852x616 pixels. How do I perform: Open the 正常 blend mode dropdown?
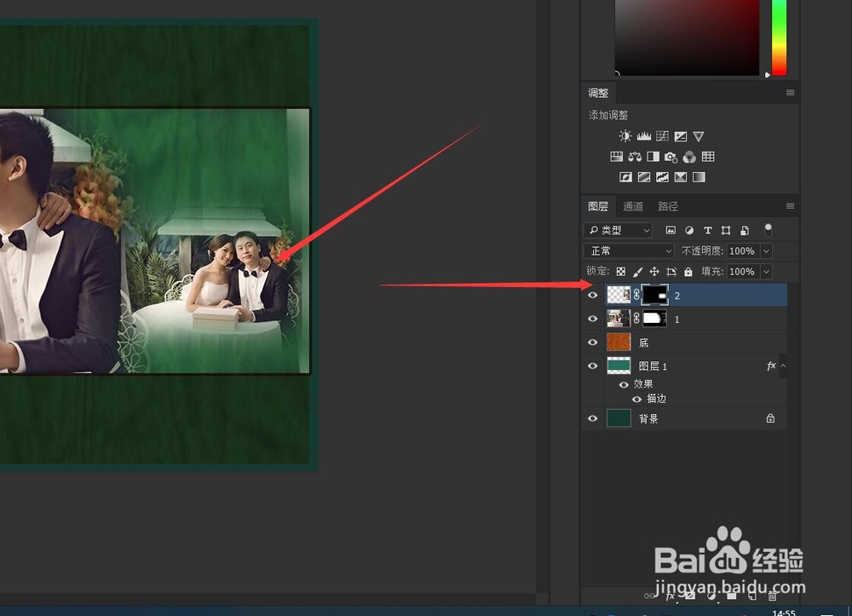[x=630, y=251]
